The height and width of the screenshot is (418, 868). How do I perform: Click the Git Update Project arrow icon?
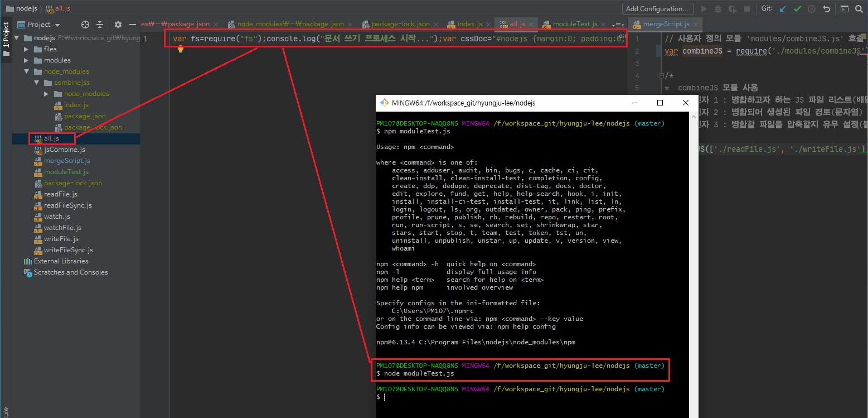(783, 9)
